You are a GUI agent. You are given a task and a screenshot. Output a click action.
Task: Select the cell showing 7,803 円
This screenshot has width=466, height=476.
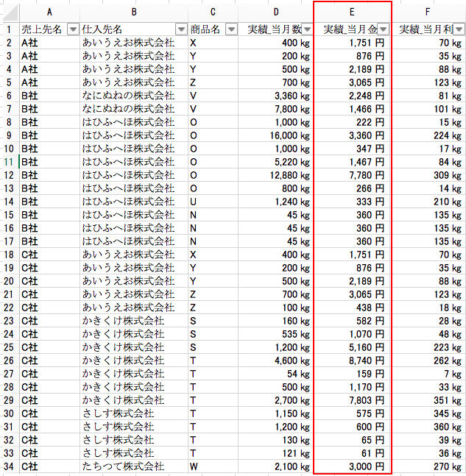(x=352, y=400)
